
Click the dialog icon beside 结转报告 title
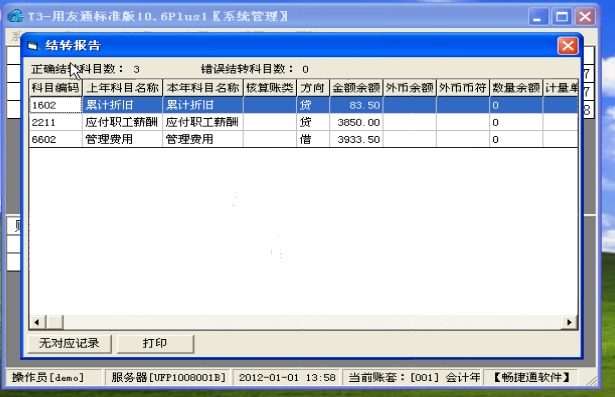point(33,46)
